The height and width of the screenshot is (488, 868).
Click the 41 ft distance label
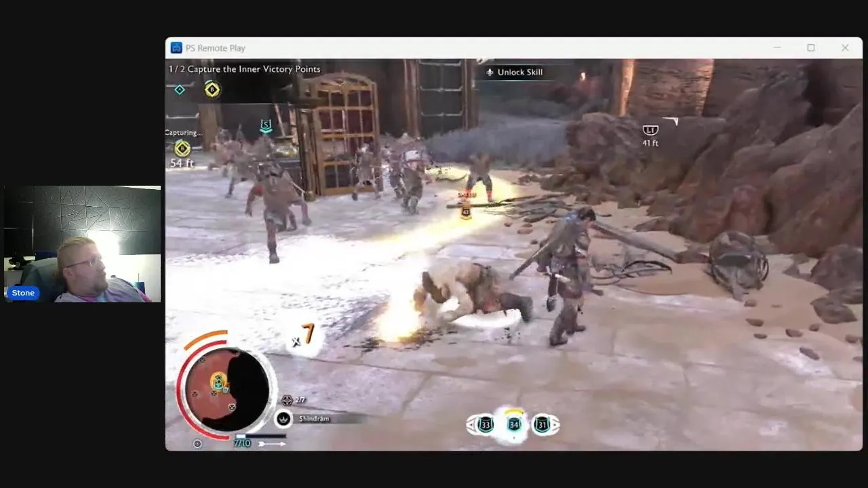[650, 143]
